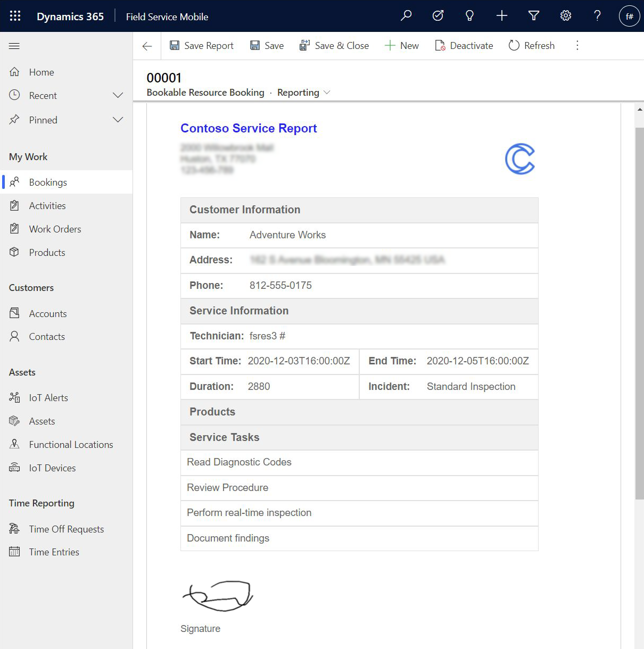
Task: Click the duration value 2880
Action: point(259,387)
